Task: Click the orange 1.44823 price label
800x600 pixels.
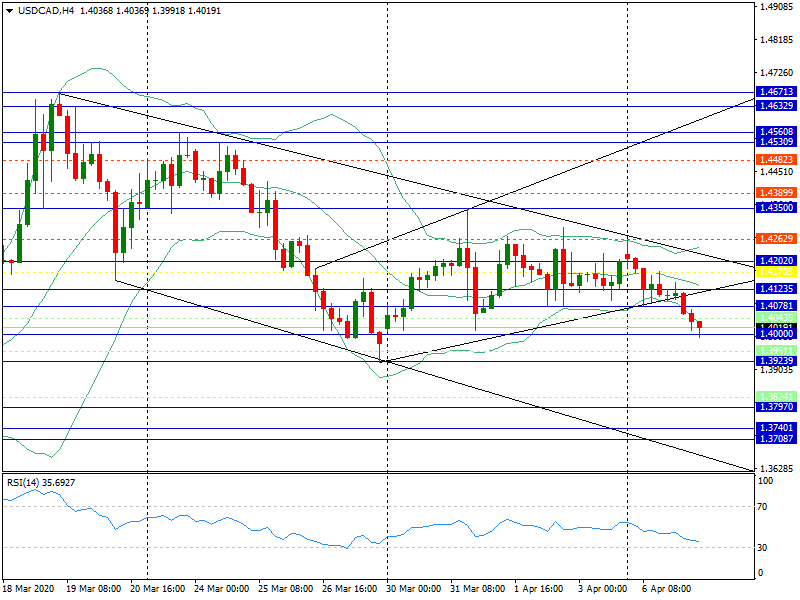Action: (776, 160)
